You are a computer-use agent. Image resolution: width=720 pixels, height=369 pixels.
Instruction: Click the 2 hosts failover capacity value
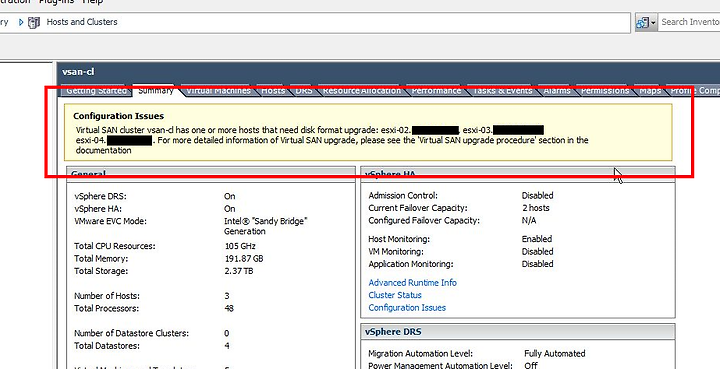point(535,208)
